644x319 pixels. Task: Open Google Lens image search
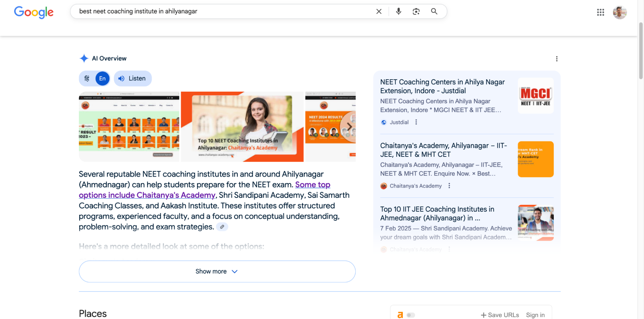pos(416,11)
